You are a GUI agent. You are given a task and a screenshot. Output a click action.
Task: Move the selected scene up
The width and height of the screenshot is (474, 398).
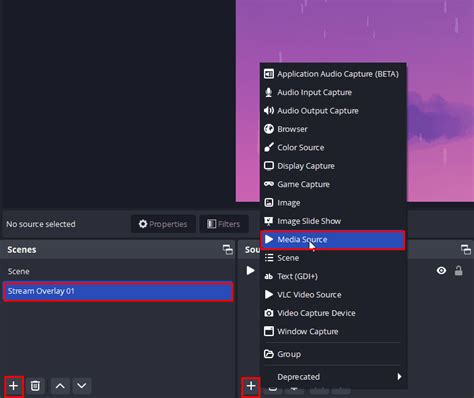pyautogui.click(x=60, y=386)
